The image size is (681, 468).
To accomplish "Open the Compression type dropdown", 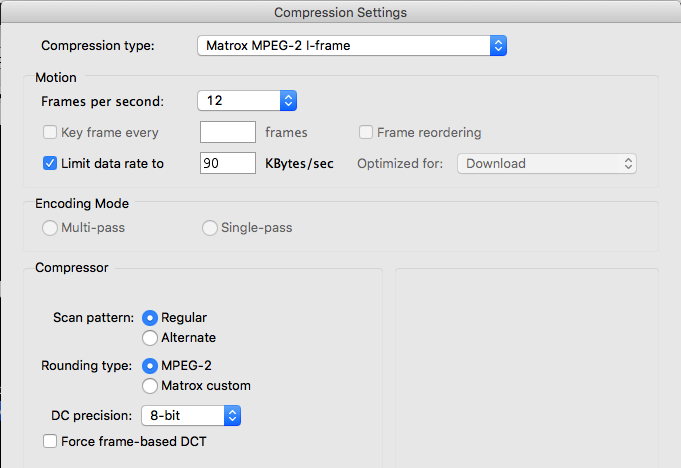I will [351, 46].
